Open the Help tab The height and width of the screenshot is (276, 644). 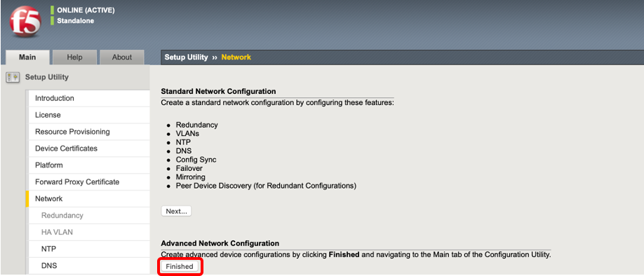75,57
